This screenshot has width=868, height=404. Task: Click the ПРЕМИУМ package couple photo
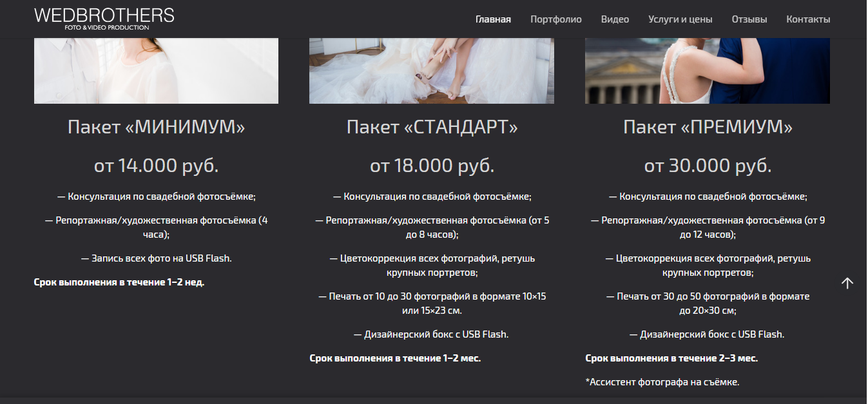(708, 71)
